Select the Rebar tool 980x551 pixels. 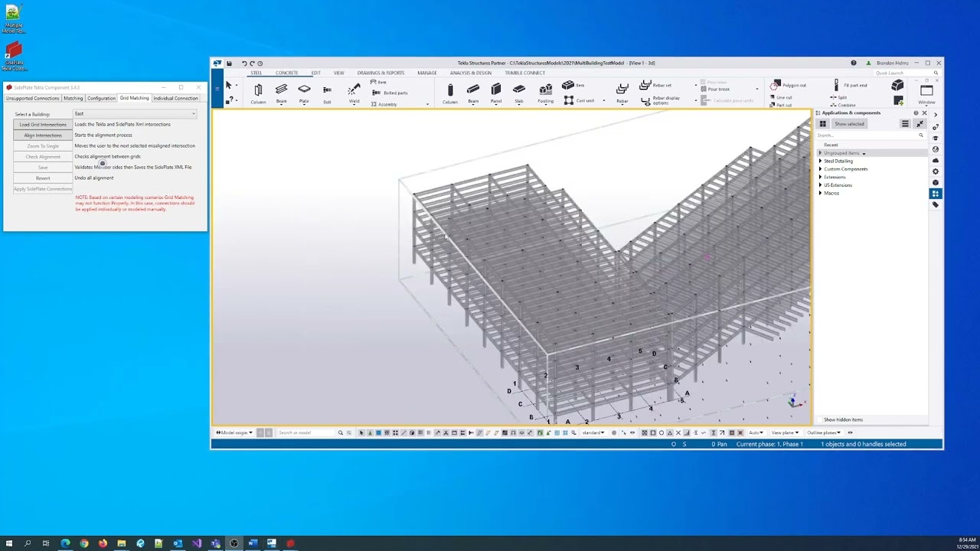pyautogui.click(x=622, y=93)
